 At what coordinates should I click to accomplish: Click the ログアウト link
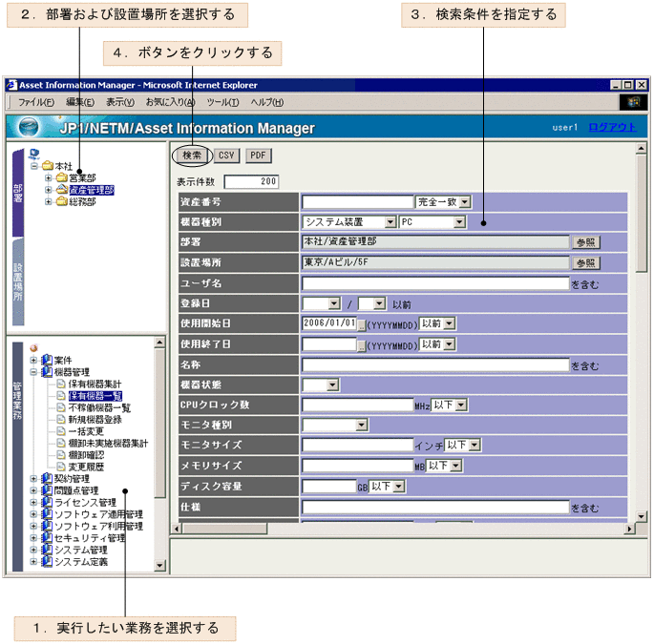[611, 128]
